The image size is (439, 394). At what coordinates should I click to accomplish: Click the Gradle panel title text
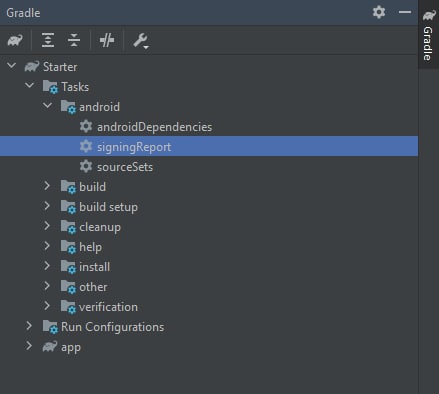point(23,13)
